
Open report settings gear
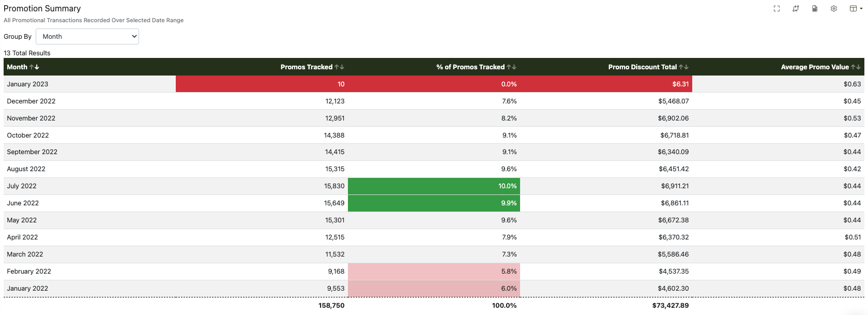[834, 9]
